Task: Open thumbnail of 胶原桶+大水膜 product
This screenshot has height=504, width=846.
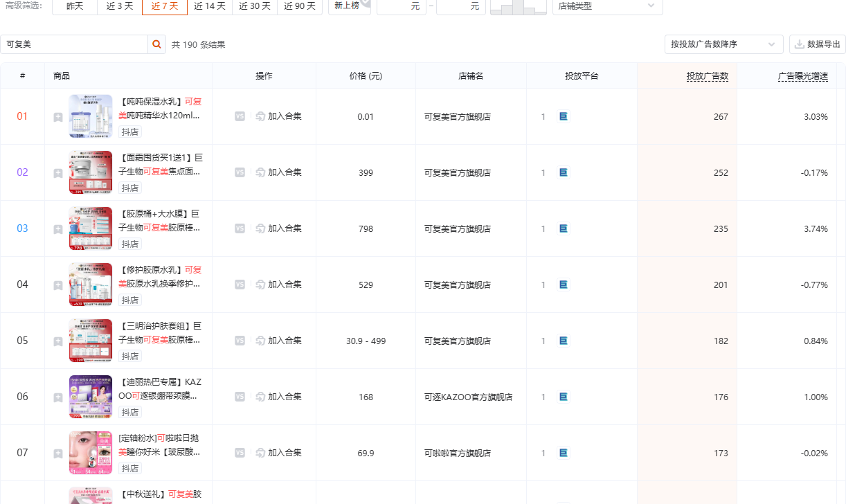Action: tap(91, 228)
